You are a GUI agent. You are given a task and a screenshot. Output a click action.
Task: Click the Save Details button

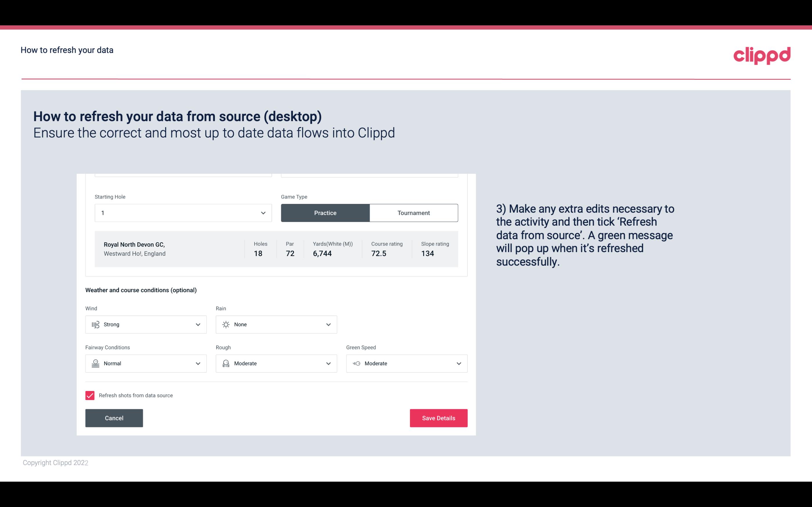(x=438, y=418)
